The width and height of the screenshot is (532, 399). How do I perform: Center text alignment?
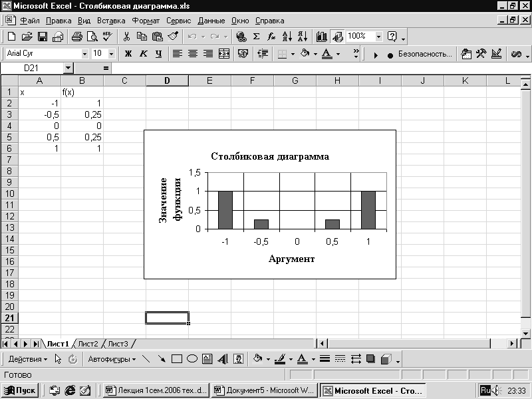coord(193,54)
